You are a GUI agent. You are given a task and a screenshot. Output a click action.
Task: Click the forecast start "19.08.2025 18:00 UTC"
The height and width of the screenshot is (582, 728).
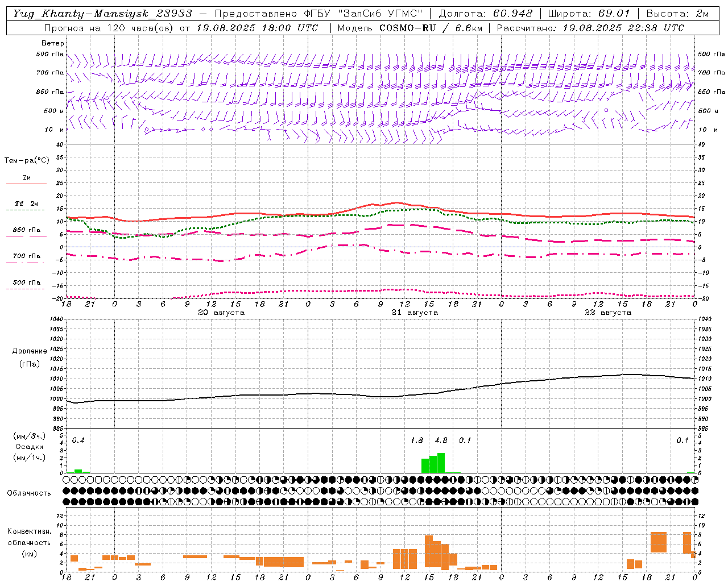[257, 28]
